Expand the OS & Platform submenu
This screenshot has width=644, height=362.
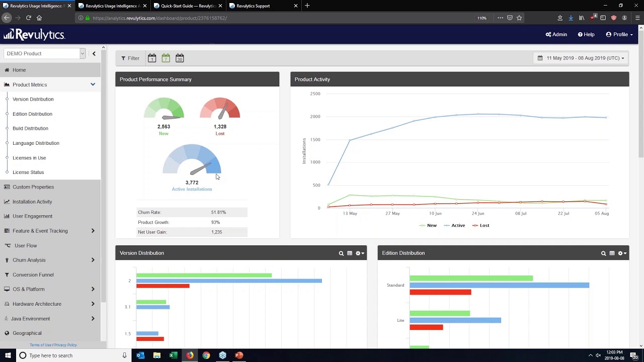93,289
